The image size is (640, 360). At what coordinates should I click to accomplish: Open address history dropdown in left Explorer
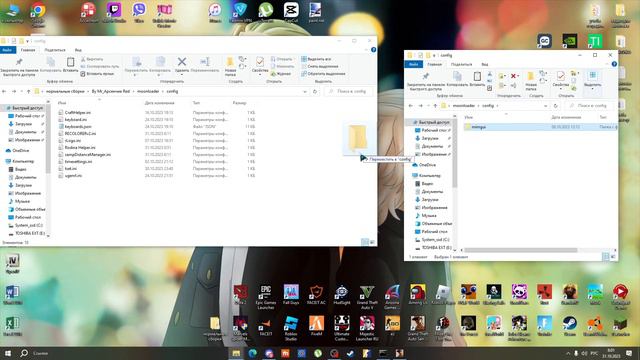click(305, 91)
